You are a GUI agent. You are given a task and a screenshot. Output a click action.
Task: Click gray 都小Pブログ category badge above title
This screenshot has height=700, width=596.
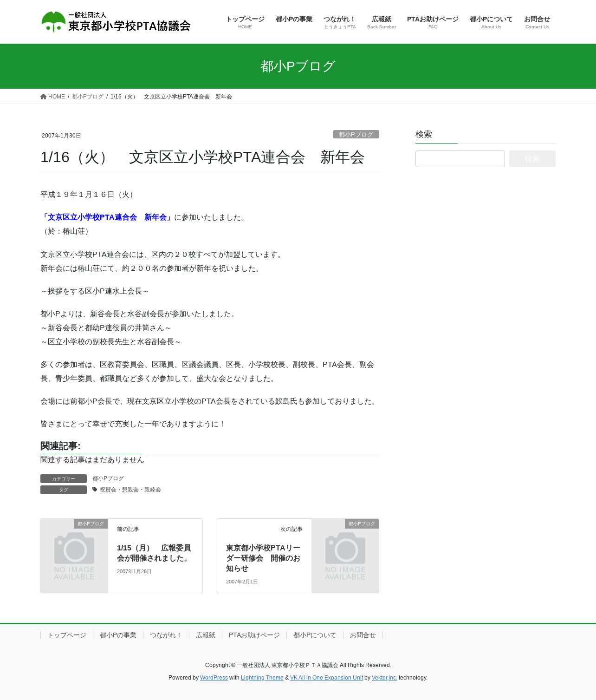tap(356, 134)
